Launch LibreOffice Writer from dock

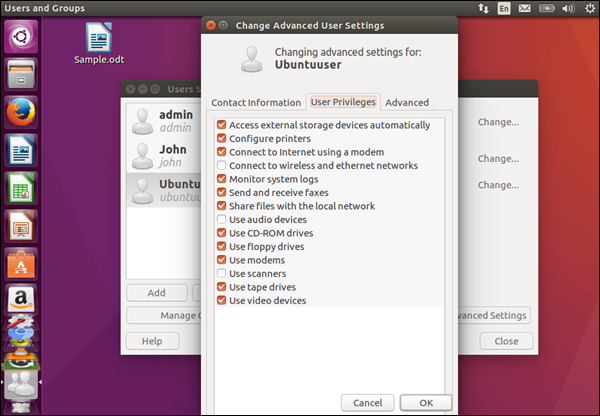click(x=21, y=150)
